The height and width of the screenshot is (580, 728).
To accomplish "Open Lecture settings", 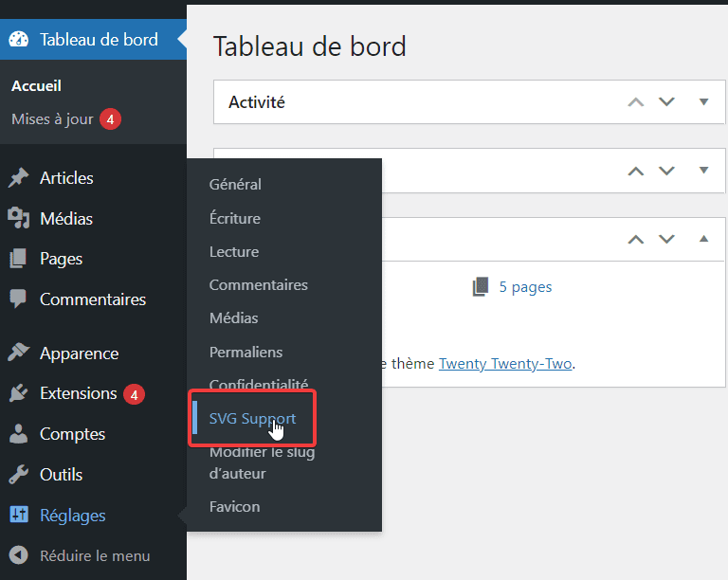I will 234,251.
